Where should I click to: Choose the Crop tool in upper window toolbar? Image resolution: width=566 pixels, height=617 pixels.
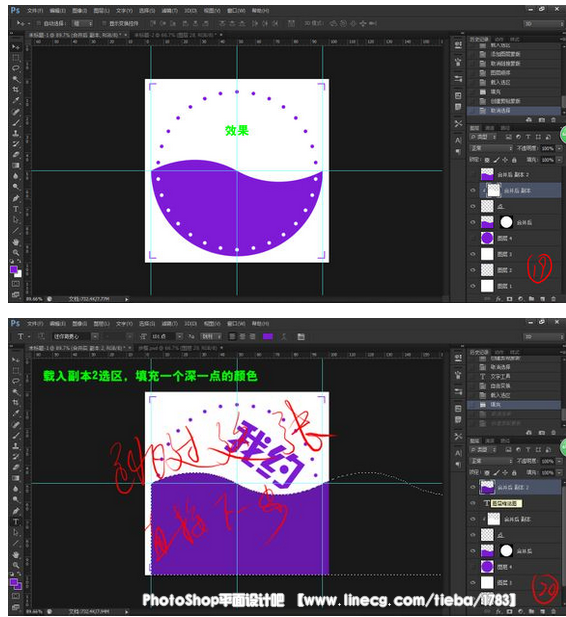(x=16, y=90)
